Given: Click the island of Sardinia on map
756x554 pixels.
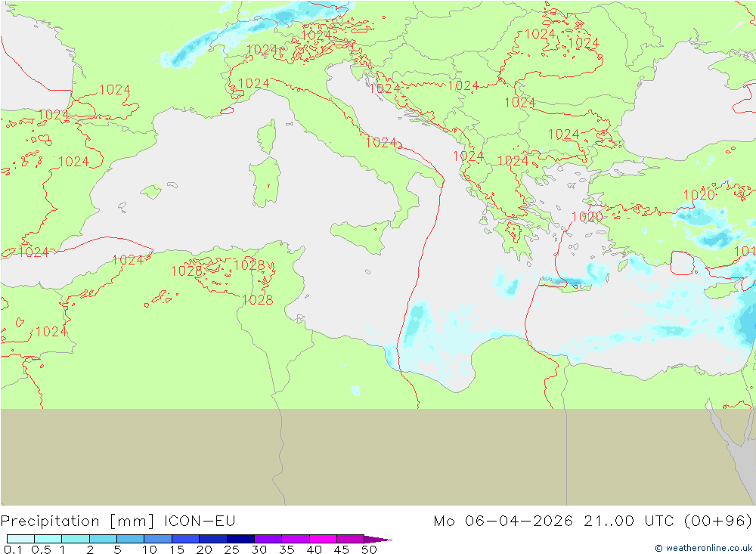Looking at the screenshot, I should click(x=265, y=182).
